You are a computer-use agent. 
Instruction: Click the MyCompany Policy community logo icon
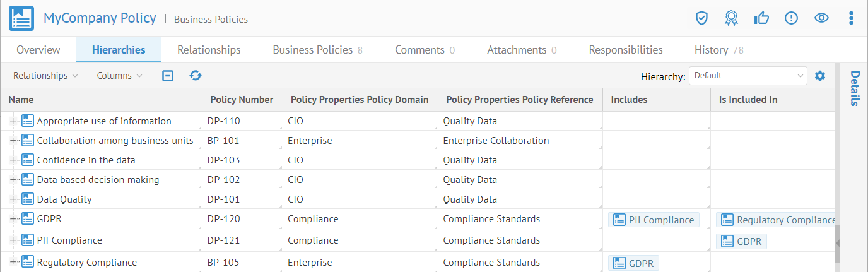[x=21, y=18]
